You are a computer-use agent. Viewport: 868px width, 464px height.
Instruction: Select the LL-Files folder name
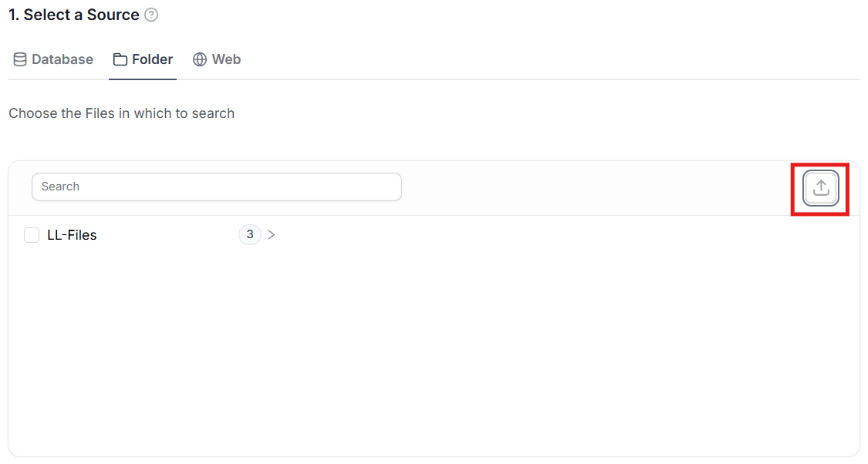[72, 235]
